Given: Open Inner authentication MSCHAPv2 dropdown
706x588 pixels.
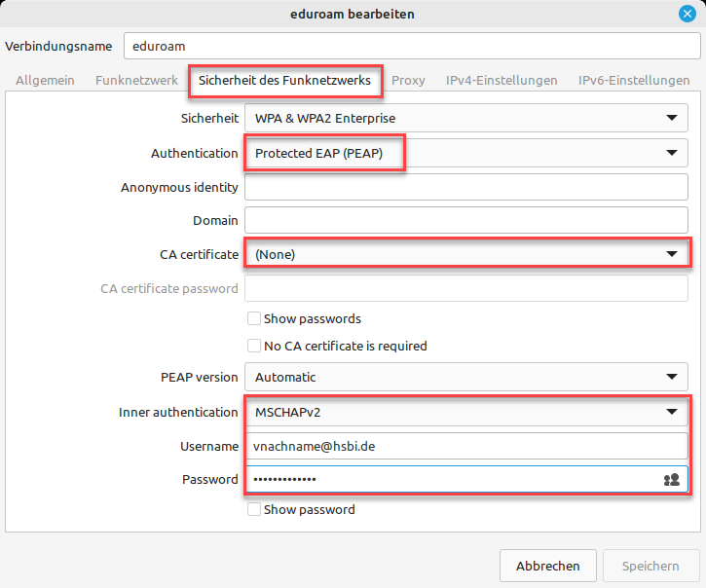Looking at the screenshot, I should pyautogui.click(x=465, y=412).
